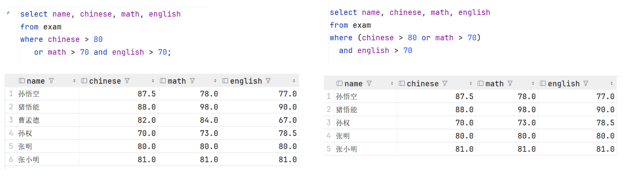The height and width of the screenshot is (176, 644).
Task: Click the filter icon on right table's name column
Action: [x=369, y=83]
